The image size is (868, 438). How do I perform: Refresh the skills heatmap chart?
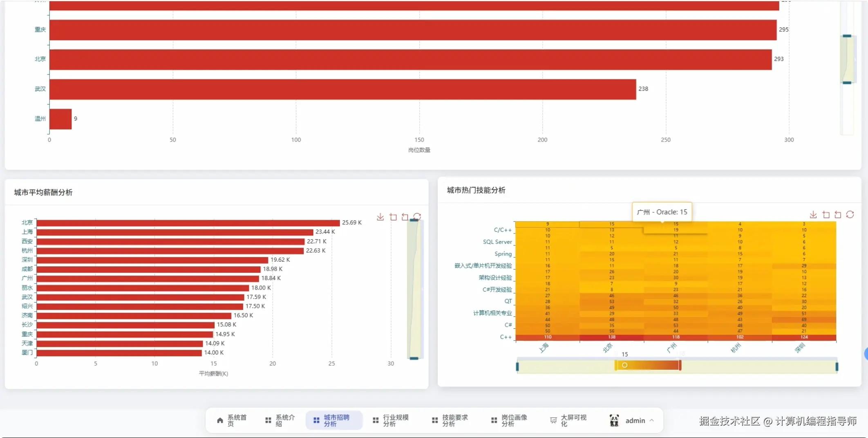coord(850,215)
